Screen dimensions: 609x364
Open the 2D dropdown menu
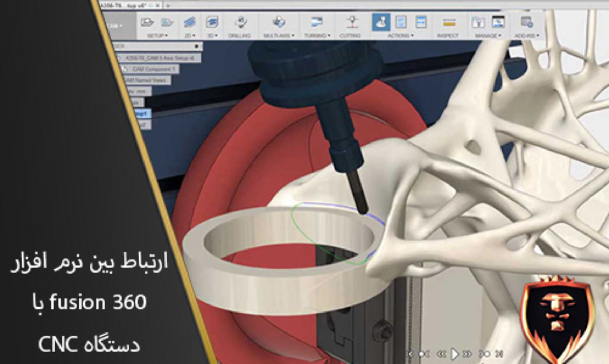point(190,36)
